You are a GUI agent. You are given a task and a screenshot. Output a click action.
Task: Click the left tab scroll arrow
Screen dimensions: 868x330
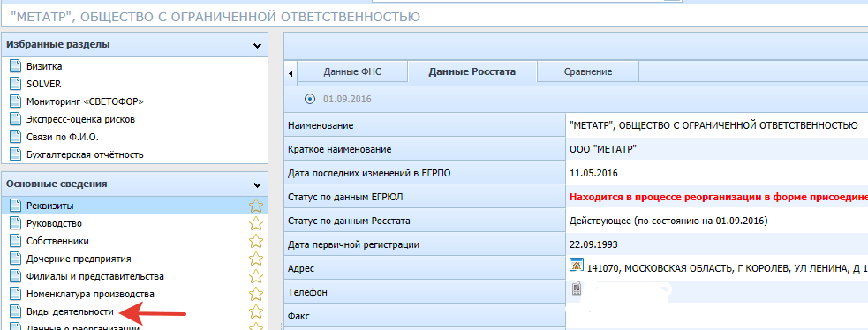(291, 73)
